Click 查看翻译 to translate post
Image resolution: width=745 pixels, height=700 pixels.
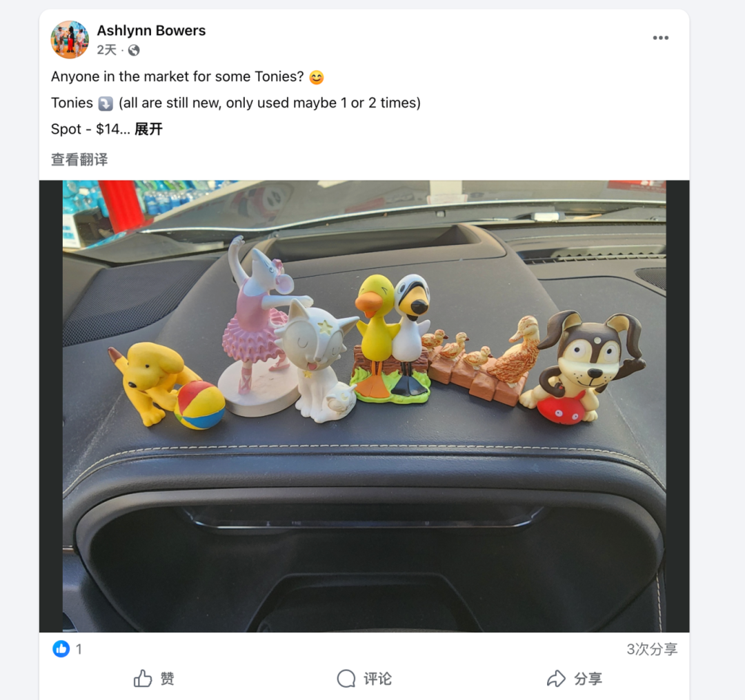(x=79, y=159)
